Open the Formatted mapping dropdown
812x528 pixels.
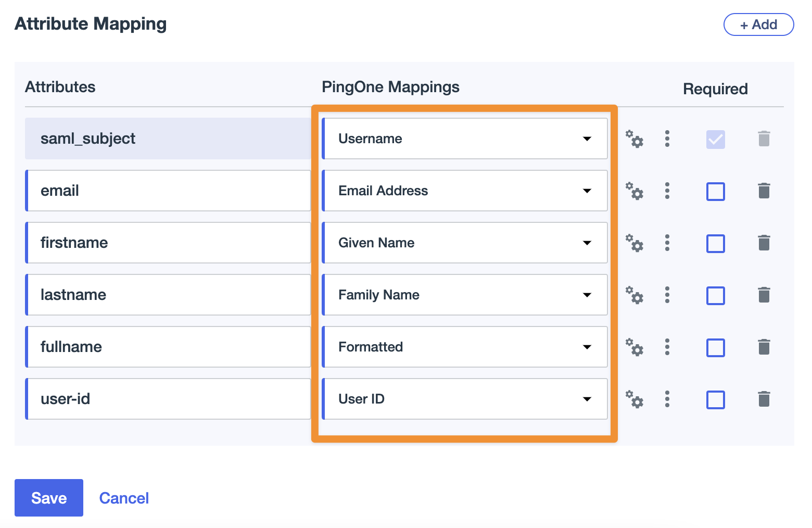point(465,347)
